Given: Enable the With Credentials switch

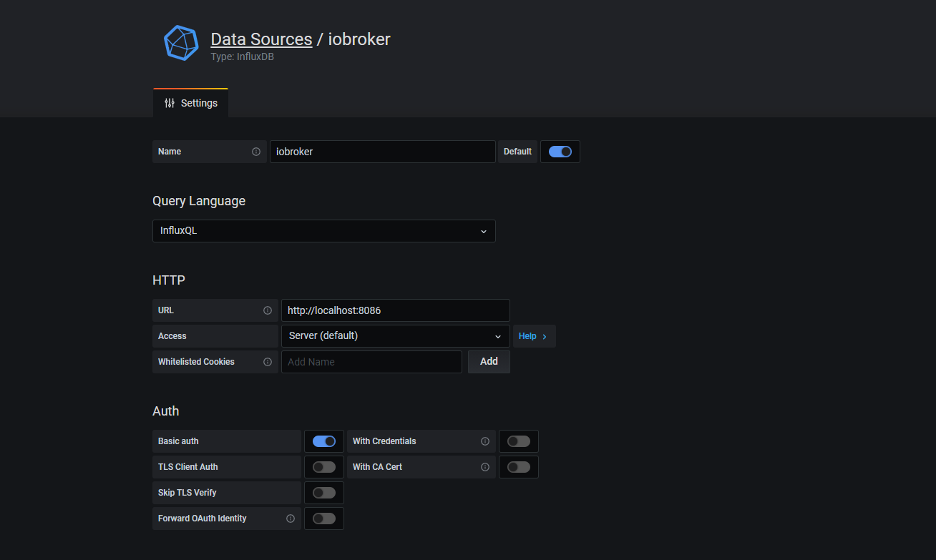Looking at the screenshot, I should coord(519,441).
